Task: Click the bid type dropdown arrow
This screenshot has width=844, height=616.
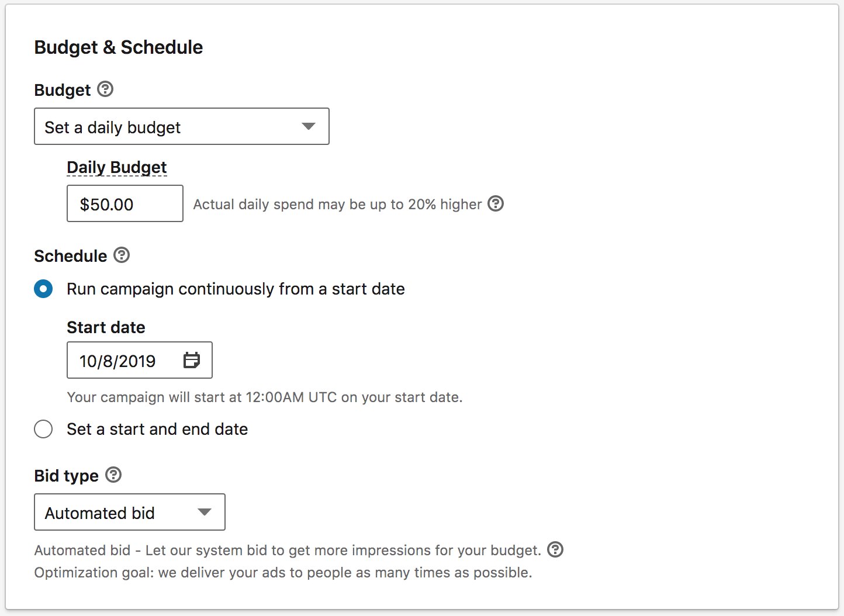Action: pos(204,512)
